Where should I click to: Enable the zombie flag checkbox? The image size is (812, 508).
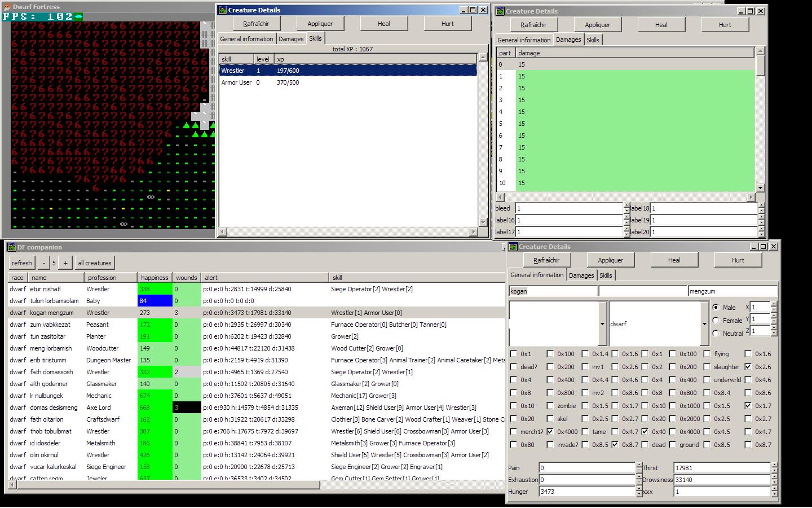click(550, 406)
